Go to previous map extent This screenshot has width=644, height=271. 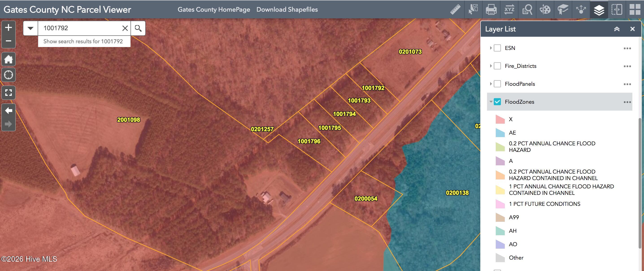9,111
